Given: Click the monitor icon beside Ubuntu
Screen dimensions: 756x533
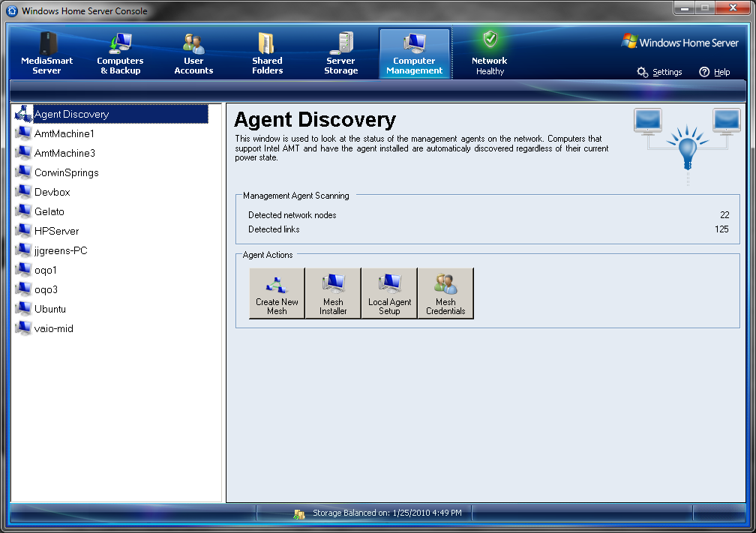Looking at the screenshot, I should 23,309.
